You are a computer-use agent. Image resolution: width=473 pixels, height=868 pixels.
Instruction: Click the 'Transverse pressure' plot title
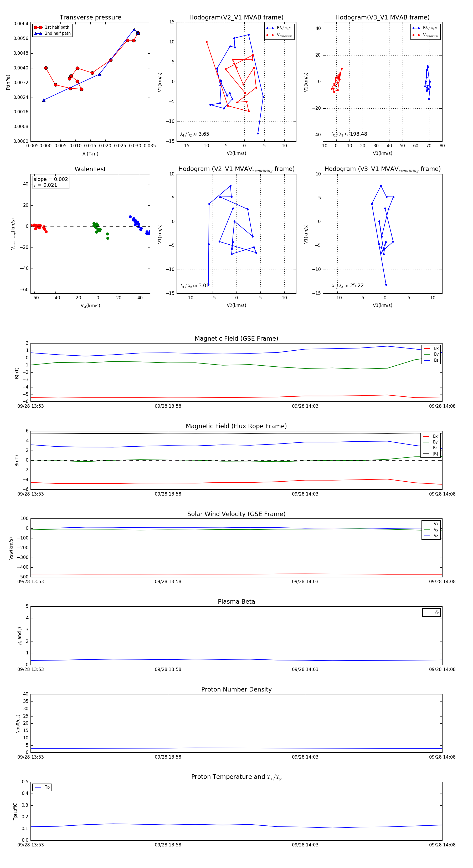[90, 17]
